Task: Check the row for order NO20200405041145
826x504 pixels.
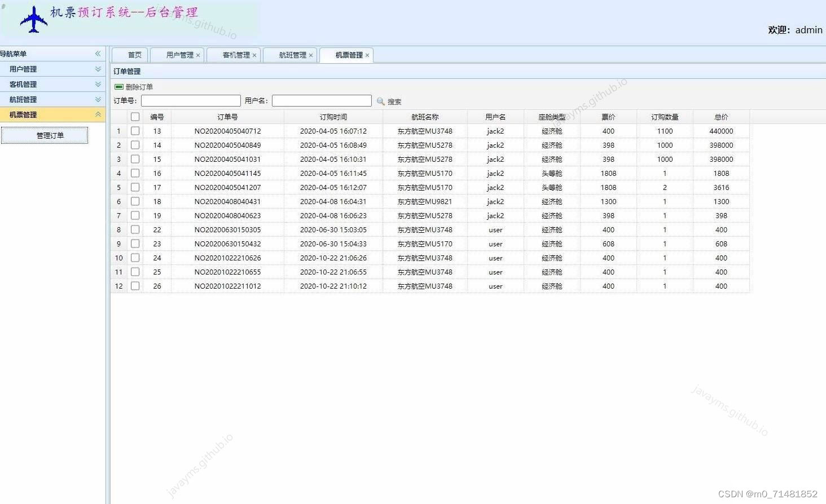Action: pyautogui.click(x=135, y=173)
